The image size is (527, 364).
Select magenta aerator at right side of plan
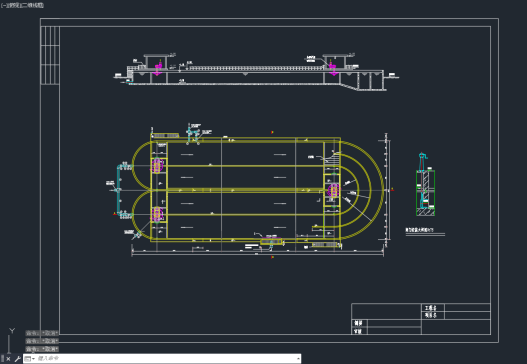(x=333, y=190)
